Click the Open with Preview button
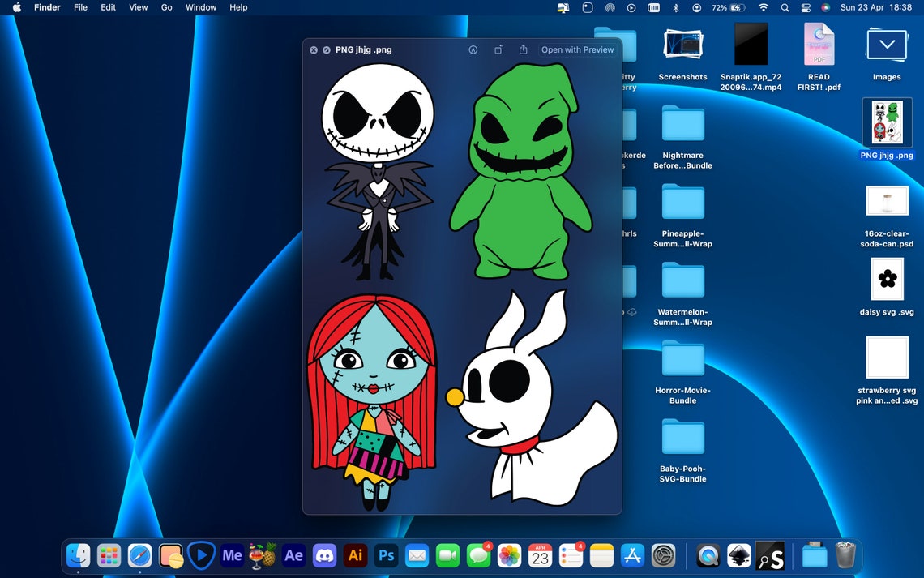The image size is (924, 578). [577, 49]
